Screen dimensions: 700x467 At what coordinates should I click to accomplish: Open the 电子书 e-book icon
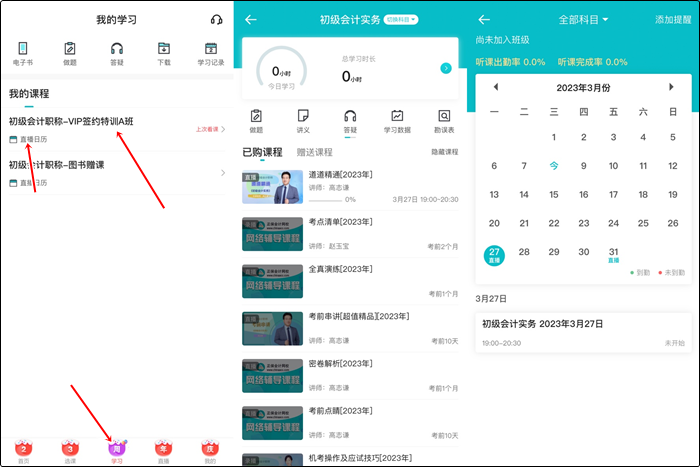point(23,53)
